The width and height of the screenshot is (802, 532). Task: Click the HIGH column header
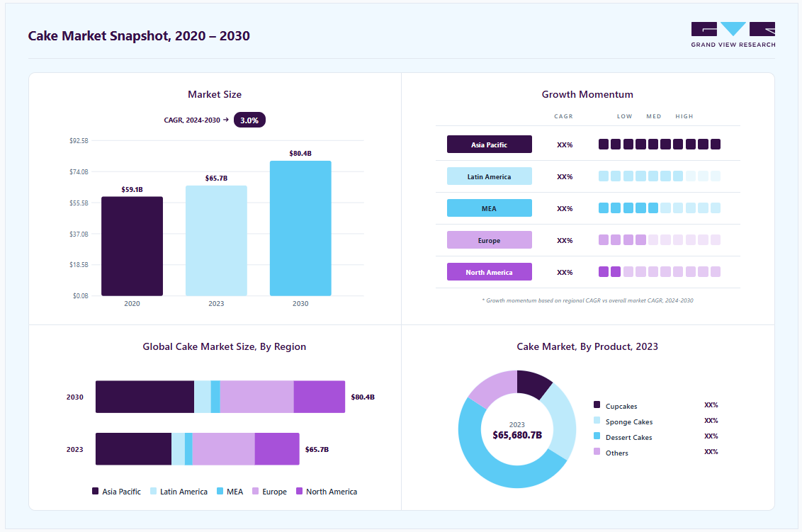pyautogui.click(x=684, y=116)
